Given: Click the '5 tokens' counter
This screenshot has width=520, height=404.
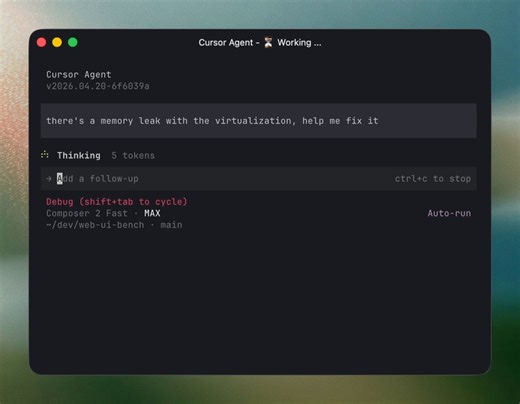Looking at the screenshot, I should [133, 155].
